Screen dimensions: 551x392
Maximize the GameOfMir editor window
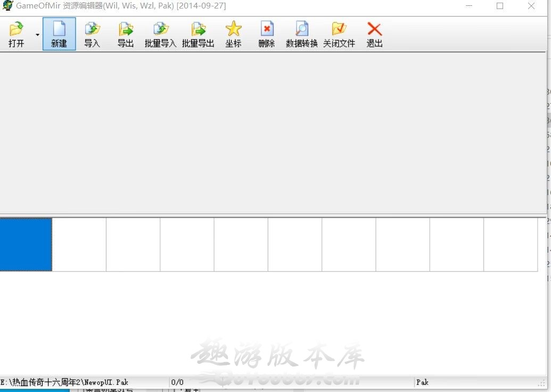point(500,6)
